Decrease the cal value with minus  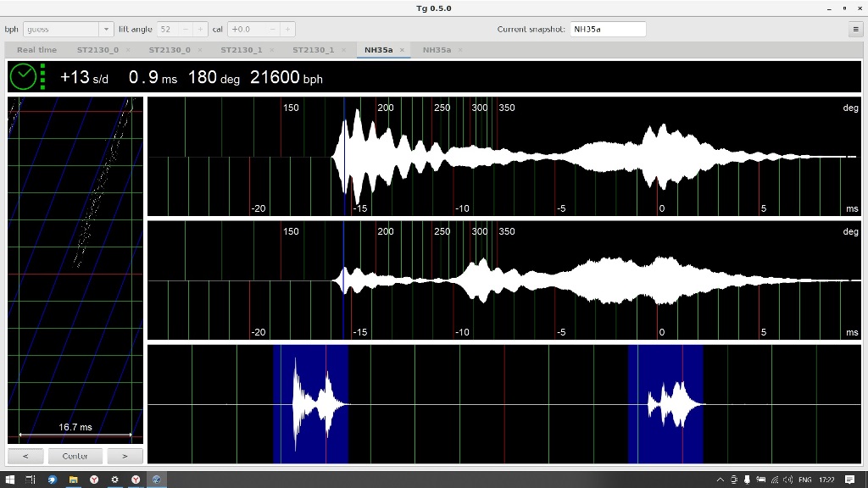click(272, 29)
